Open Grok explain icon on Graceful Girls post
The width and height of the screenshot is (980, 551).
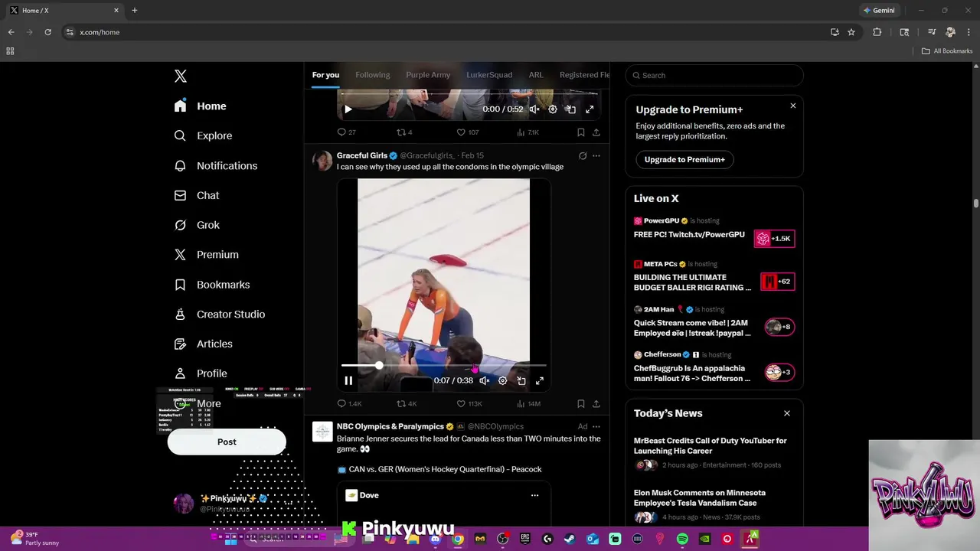(x=583, y=155)
